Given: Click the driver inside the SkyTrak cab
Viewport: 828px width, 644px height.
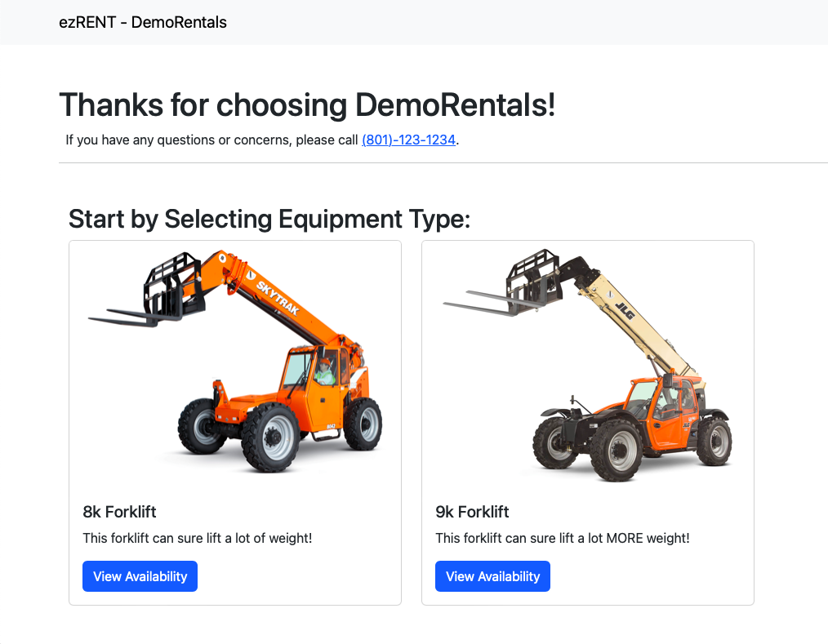Looking at the screenshot, I should pyautogui.click(x=324, y=371).
